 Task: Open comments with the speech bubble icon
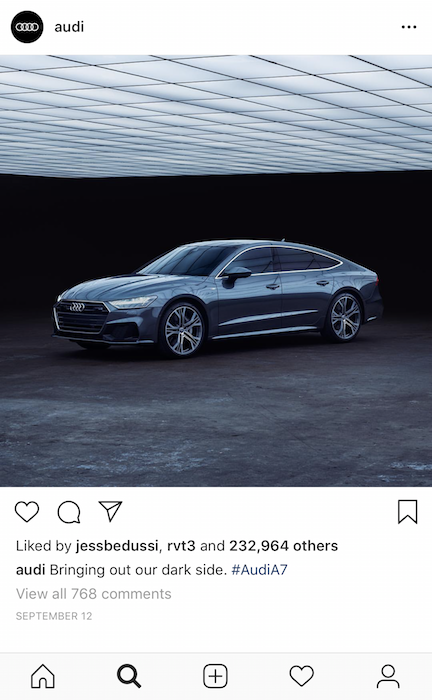point(69,512)
